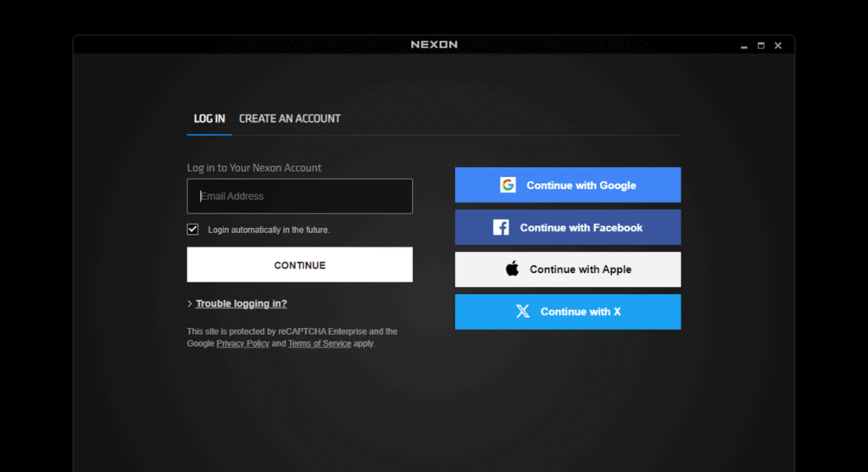
Task: Sign in via Continue with Facebook
Action: (x=568, y=227)
